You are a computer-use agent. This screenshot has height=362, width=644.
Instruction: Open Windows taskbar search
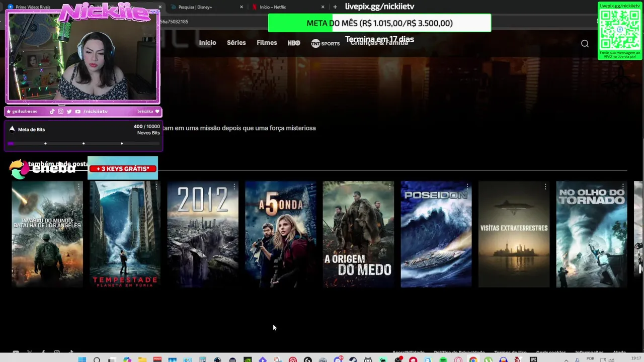click(97, 359)
